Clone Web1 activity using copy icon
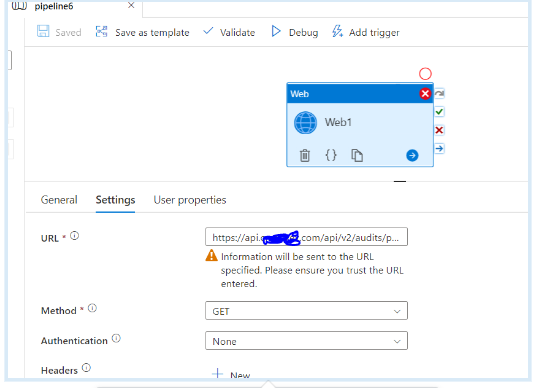Image resolution: width=537 pixels, height=388 pixels. (x=357, y=155)
